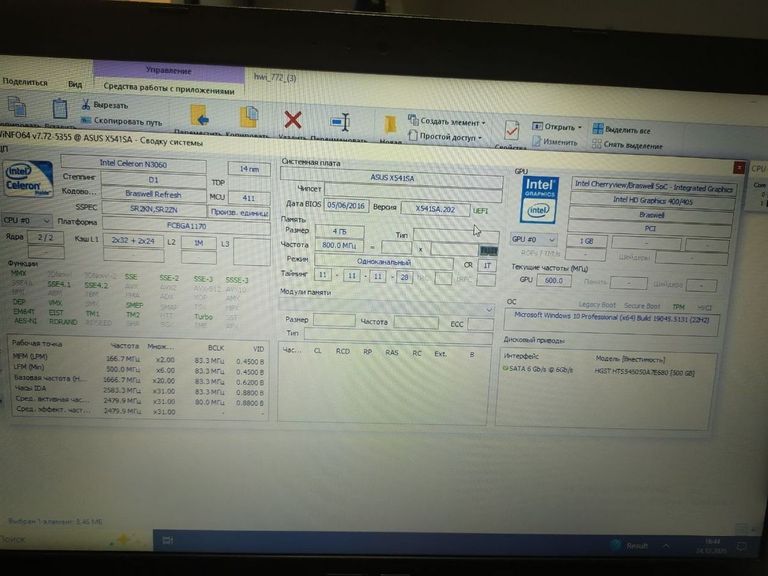Click the MFM (LPM) operating point row
The width and height of the screenshot is (768, 576).
(x=138, y=359)
